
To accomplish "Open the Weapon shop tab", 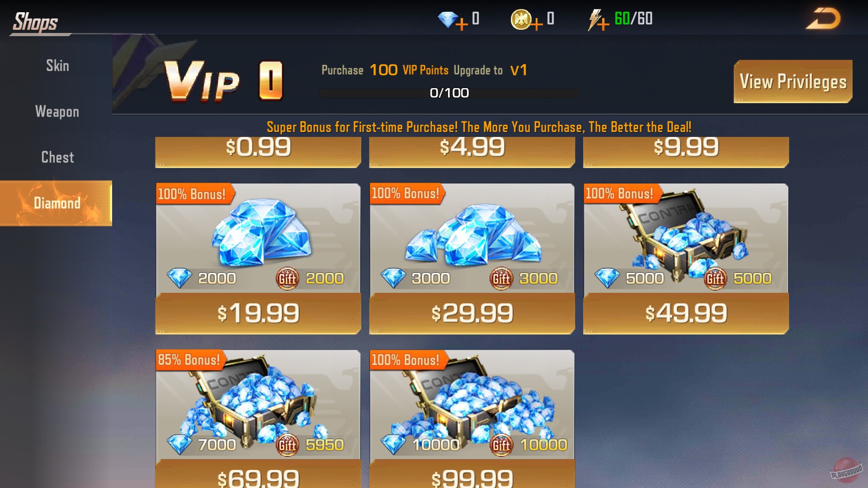I will point(57,112).
